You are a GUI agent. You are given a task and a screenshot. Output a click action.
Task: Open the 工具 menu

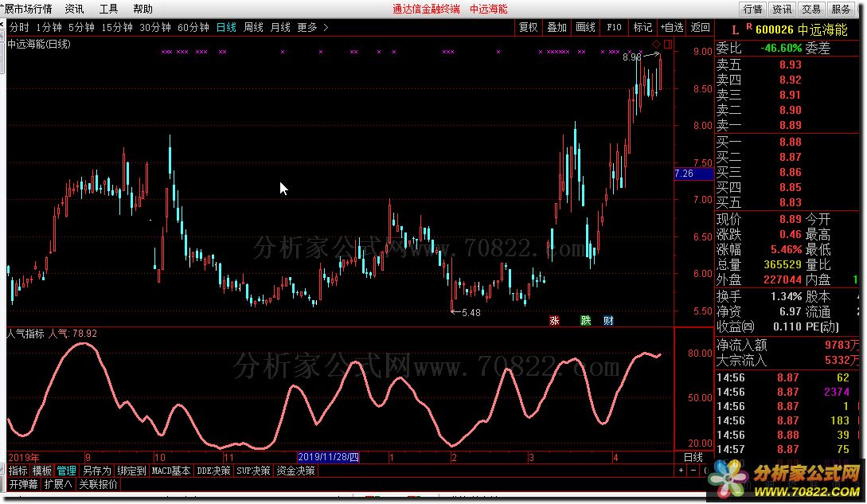tap(108, 9)
